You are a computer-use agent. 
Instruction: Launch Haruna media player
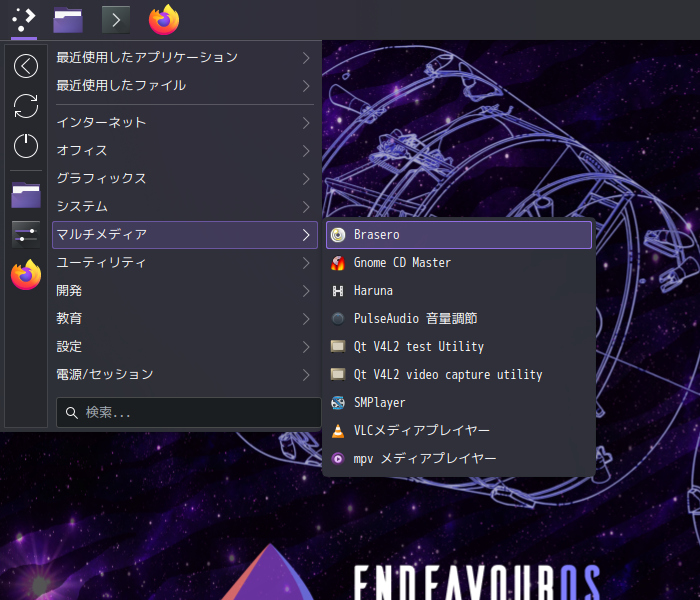pyautogui.click(x=459, y=291)
